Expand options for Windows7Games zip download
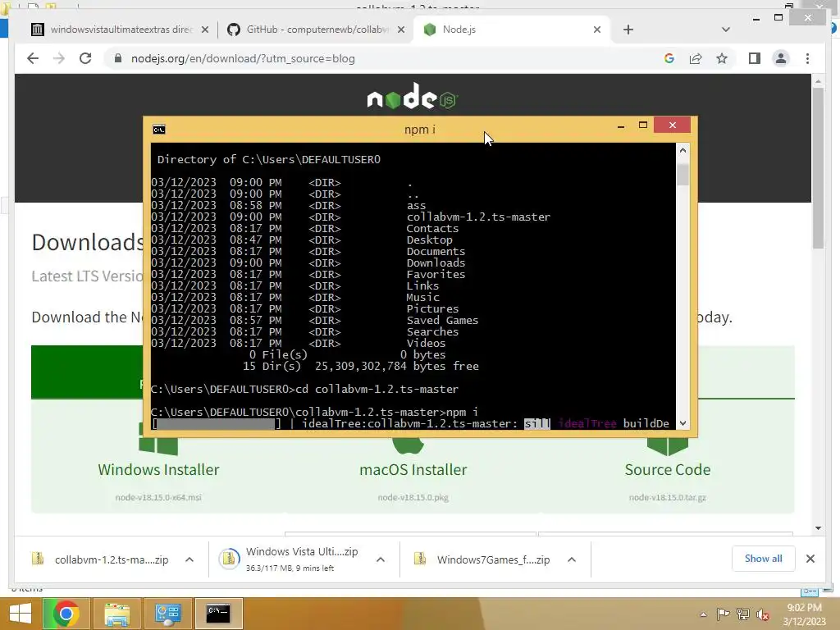 [572, 559]
